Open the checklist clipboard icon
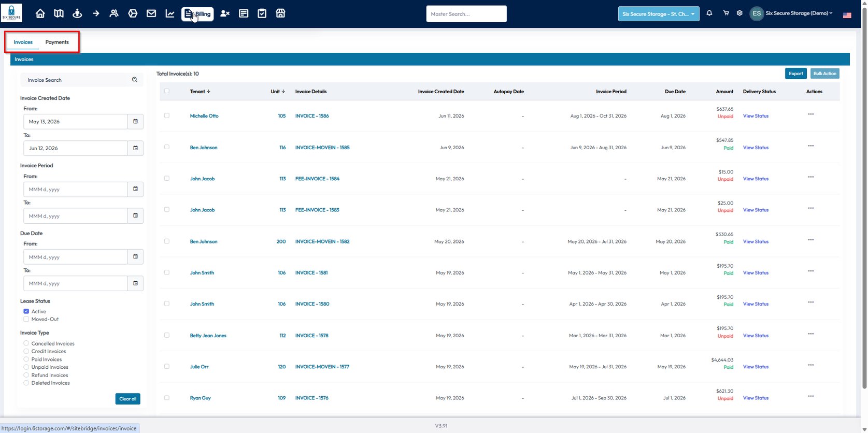The height and width of the screenshot is (433, 868). (262, 13)
